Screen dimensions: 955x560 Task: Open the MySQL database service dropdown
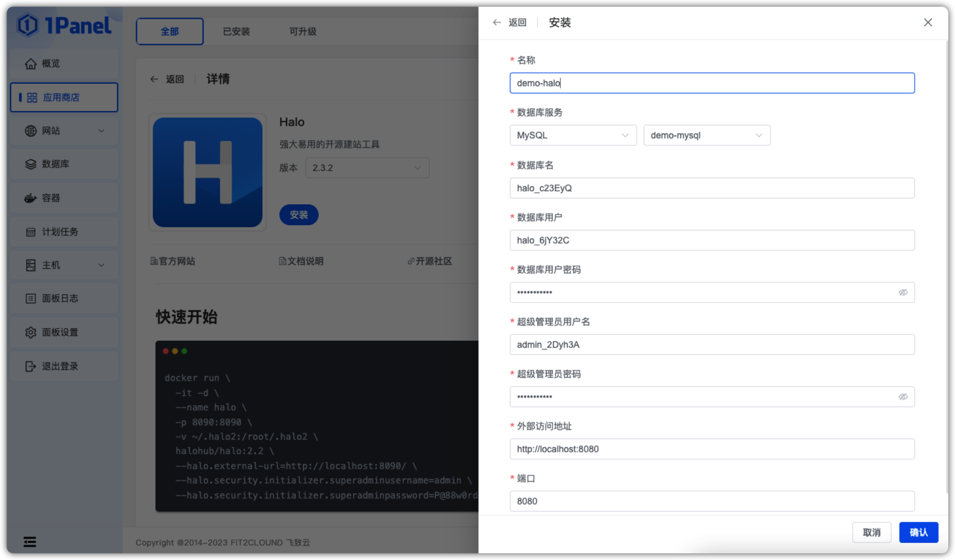pyautogui.click(x=572, y=135)
